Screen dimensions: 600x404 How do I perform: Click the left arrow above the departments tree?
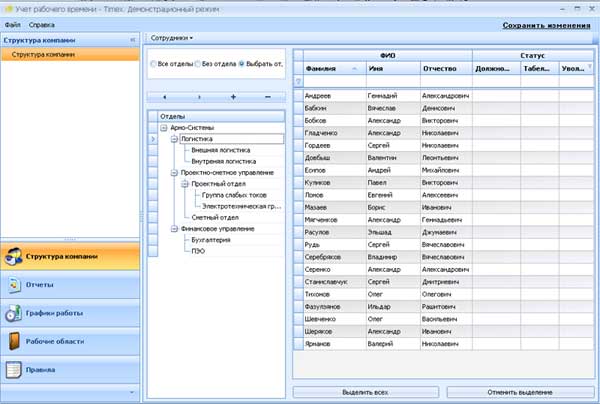point(165,97)
